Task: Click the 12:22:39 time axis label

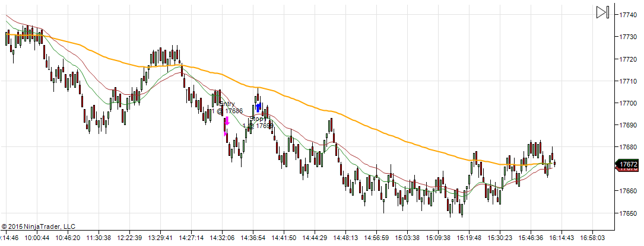Action: (x=130, y=238)
